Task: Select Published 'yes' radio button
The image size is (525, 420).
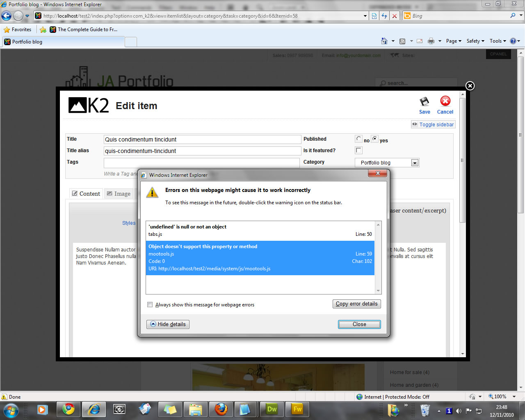Action: click(375, 139)
